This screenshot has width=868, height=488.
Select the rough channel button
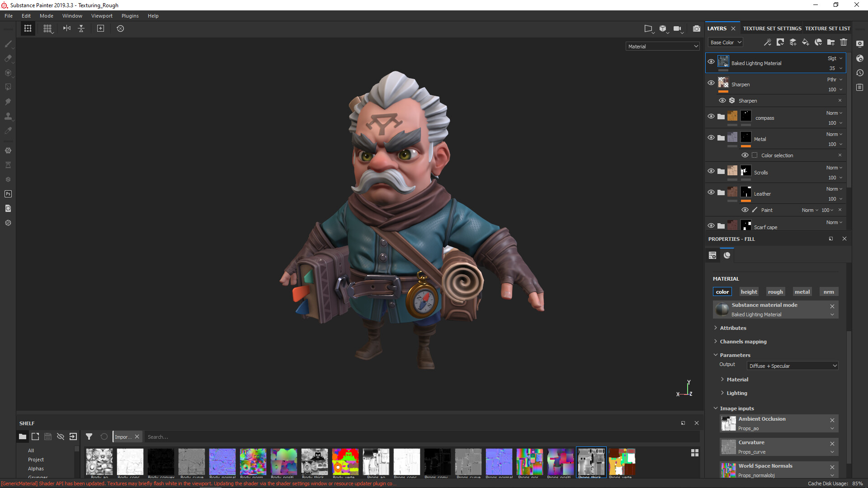[775, 291]
